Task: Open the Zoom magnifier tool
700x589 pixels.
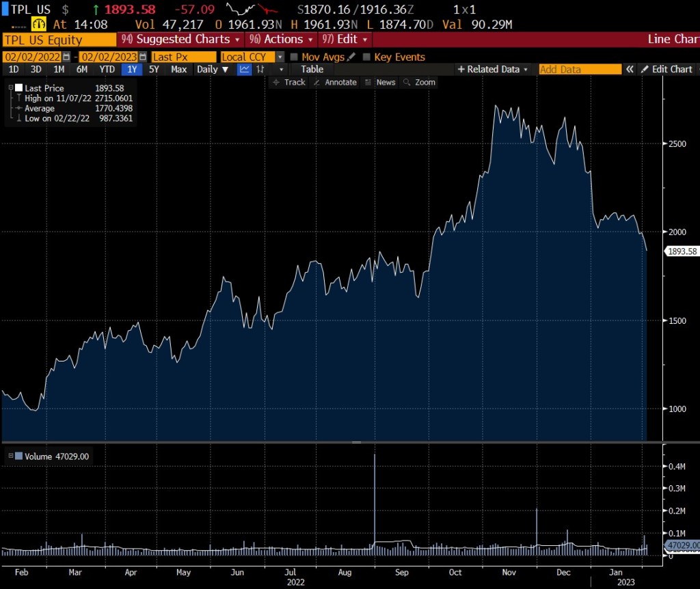Action: (x=419, y=82)
